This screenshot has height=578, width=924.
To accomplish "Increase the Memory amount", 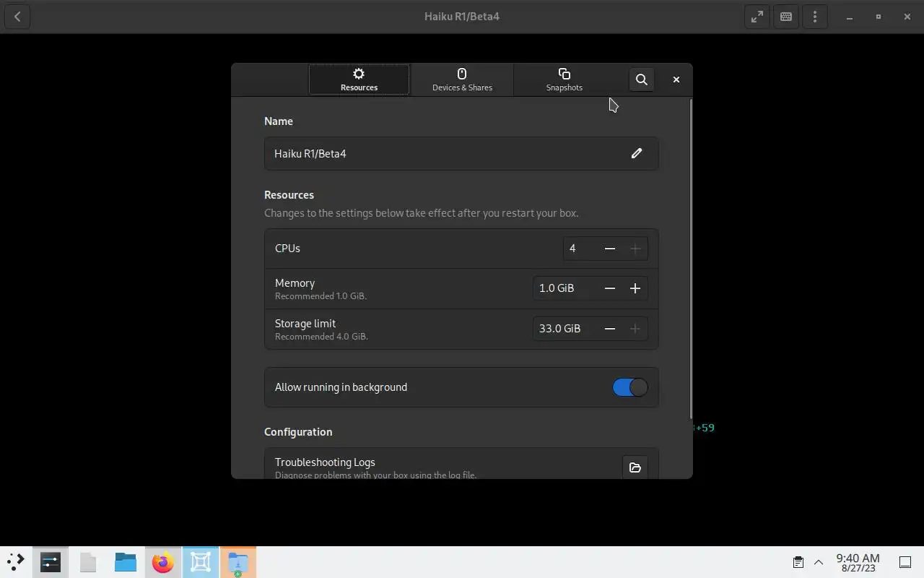I will 635,288.
